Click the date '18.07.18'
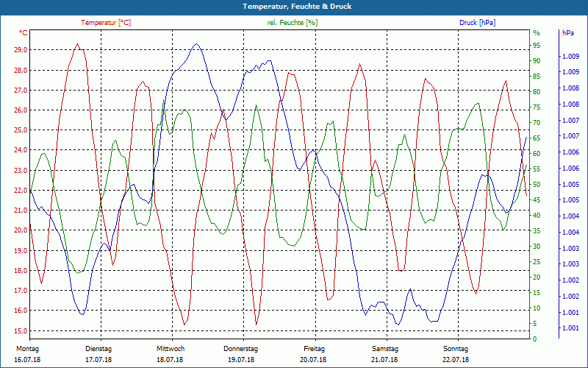 (x=170, y=360)
